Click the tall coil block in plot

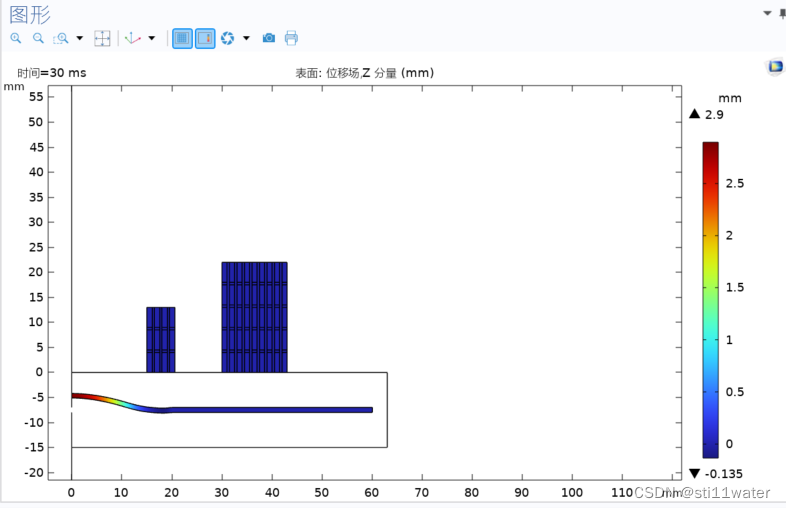coord(255,317)
